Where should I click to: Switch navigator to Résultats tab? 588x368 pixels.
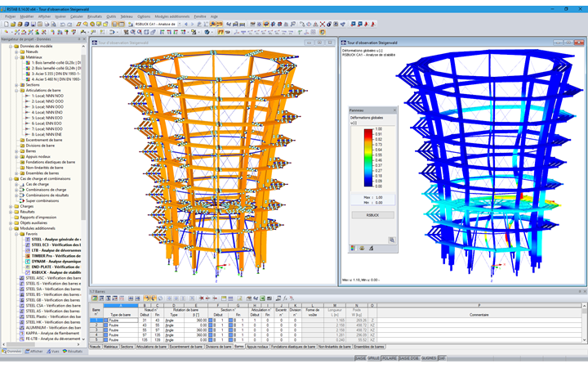(x=73, y=352)
